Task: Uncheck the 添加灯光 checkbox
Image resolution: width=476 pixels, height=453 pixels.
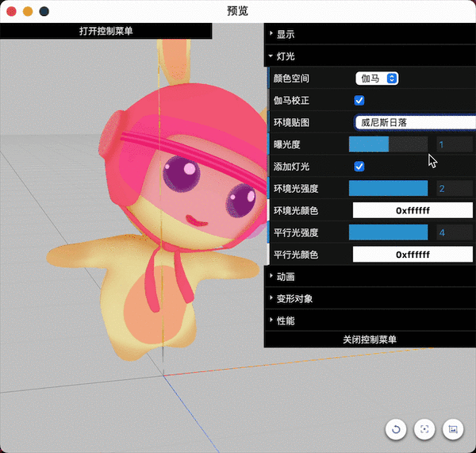Action: pyautogui.click(x=359, y=167)
